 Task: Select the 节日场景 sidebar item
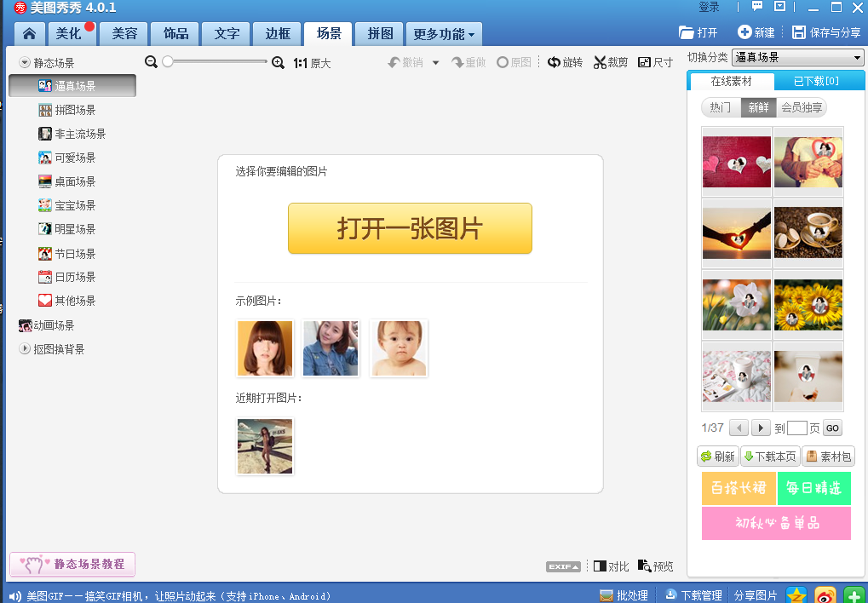pos(67,254)
